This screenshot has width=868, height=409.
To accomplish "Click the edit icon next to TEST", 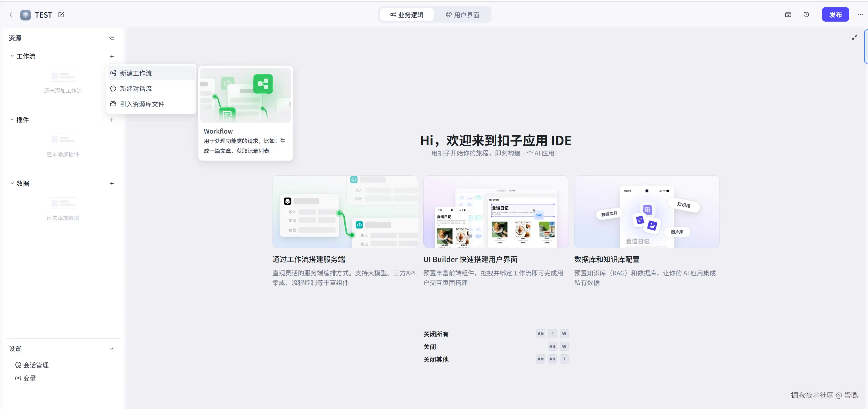I will point(61,14).
